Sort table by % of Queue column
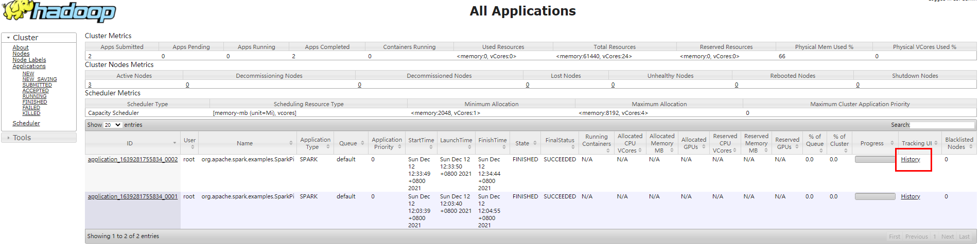Viewport: 980px width, 251px height. [x=815, y=143]
